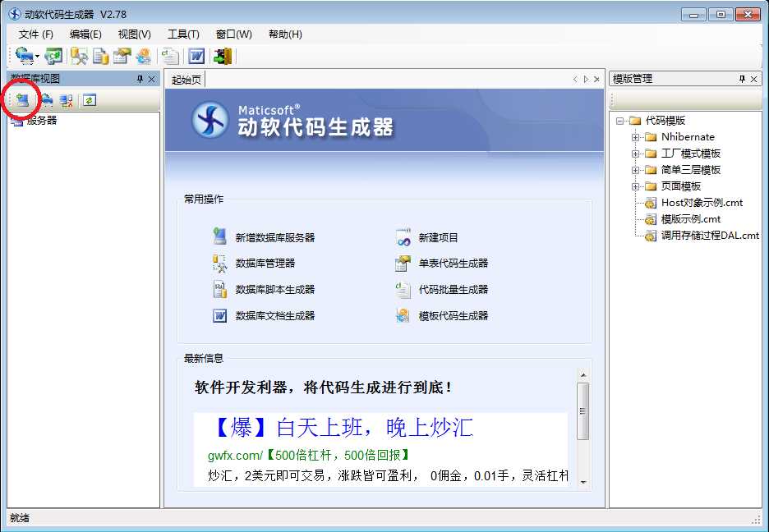Expand the 简单三层模板 folder
Image resolution: width=769 pixels, height=532 pixels.
(636, 171)
